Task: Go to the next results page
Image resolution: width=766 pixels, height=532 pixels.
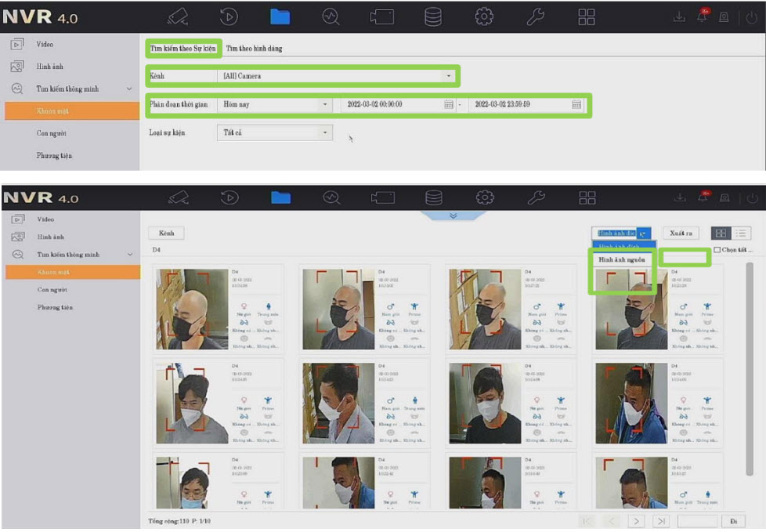Action: coord(637,521)
